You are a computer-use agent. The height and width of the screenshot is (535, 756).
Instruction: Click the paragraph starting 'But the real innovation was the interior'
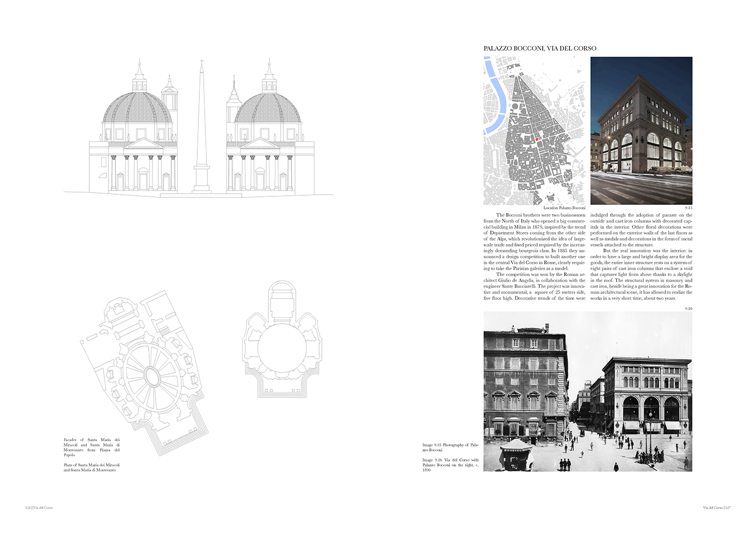(641, 274)
